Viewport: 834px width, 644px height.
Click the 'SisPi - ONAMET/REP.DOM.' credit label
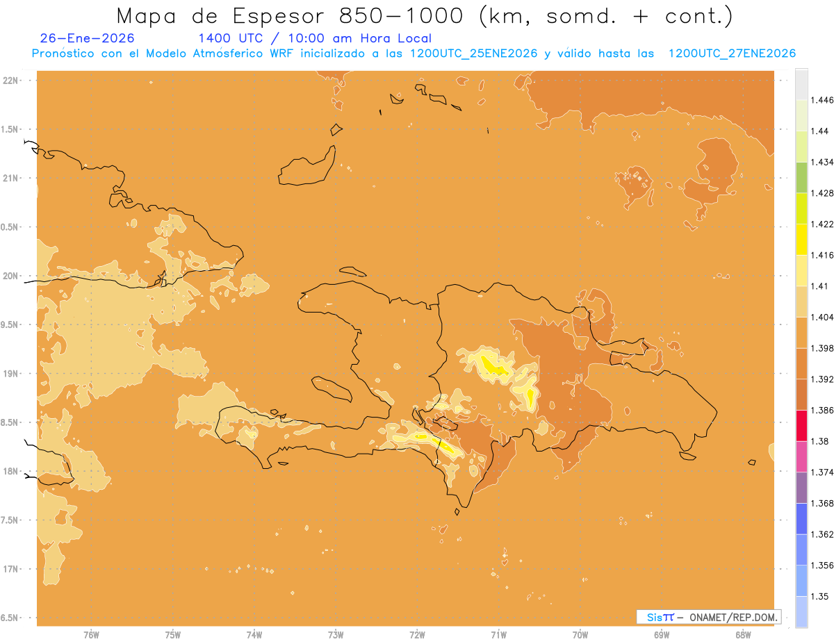[x=709, y=617]
